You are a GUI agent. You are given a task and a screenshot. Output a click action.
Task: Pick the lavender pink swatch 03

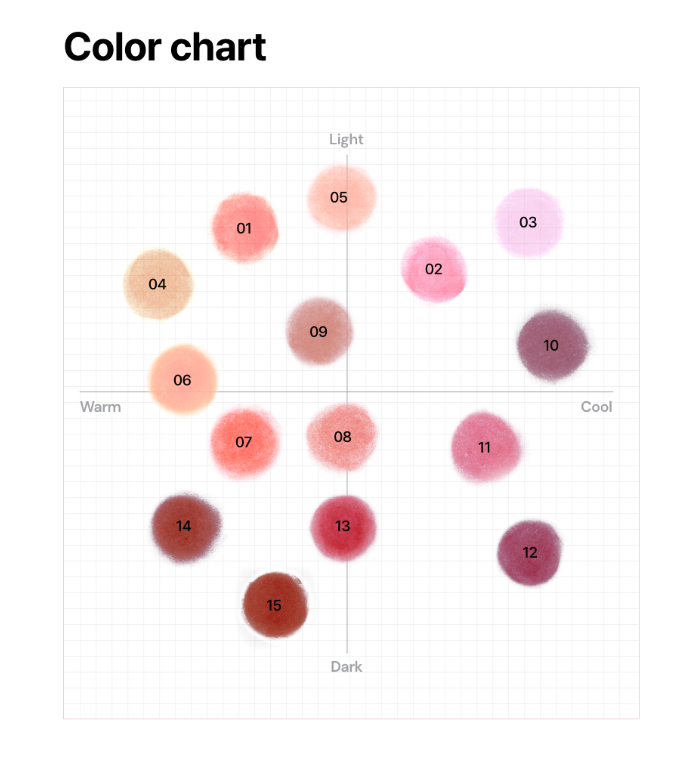[528, 222]
